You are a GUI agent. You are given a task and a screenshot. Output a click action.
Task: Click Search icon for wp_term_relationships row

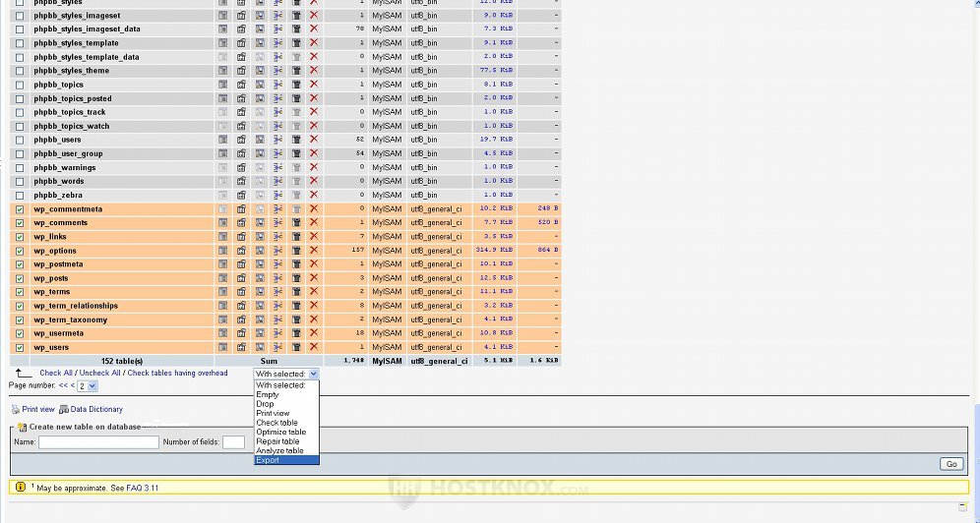click(x=260, y=306)
